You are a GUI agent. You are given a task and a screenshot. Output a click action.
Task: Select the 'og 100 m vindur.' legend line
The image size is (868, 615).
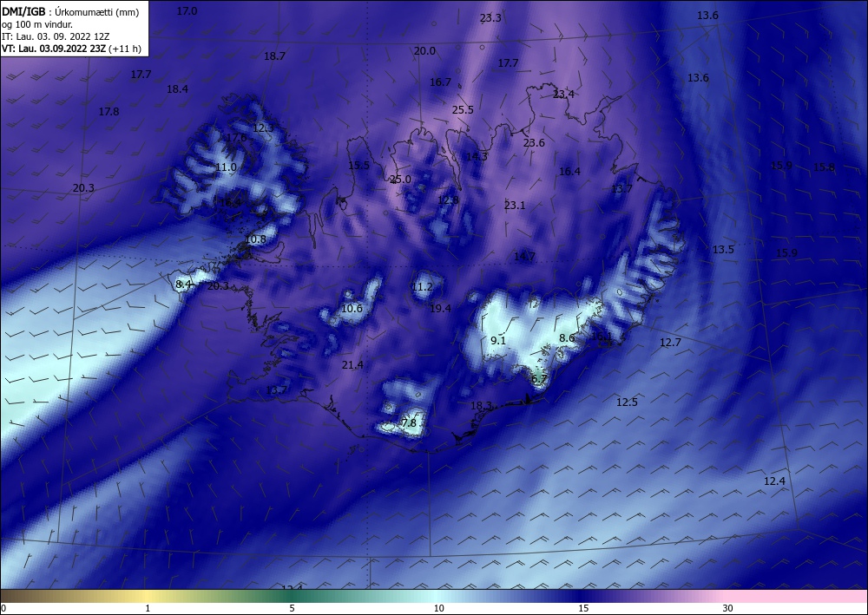click(x=37, y=24)
